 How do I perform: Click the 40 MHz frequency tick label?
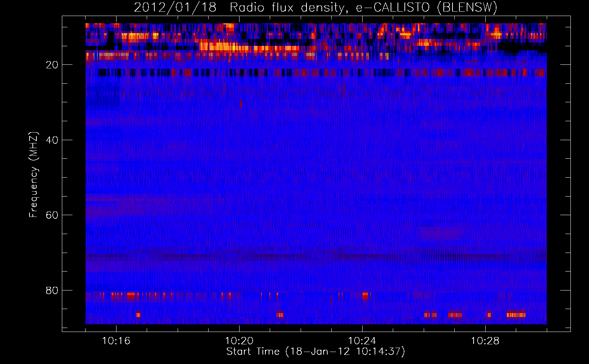pos(52,140)
